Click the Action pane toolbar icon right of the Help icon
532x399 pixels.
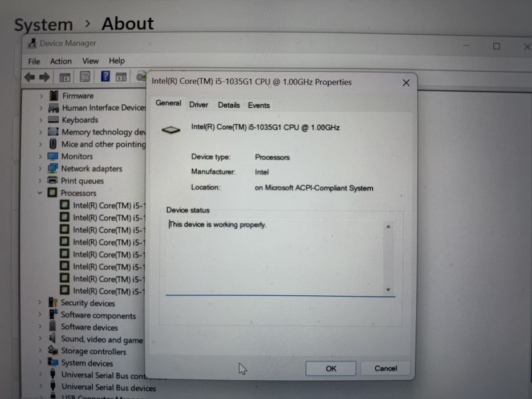coord(121,77)
